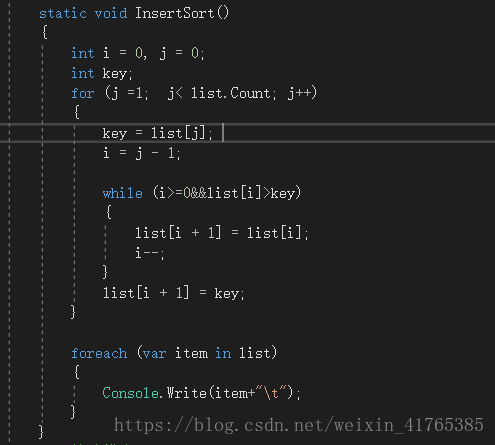Image resolution: width=495 pixels, height=445 pixels.
Task: Click the "\t" string literal
Action: 271,393
